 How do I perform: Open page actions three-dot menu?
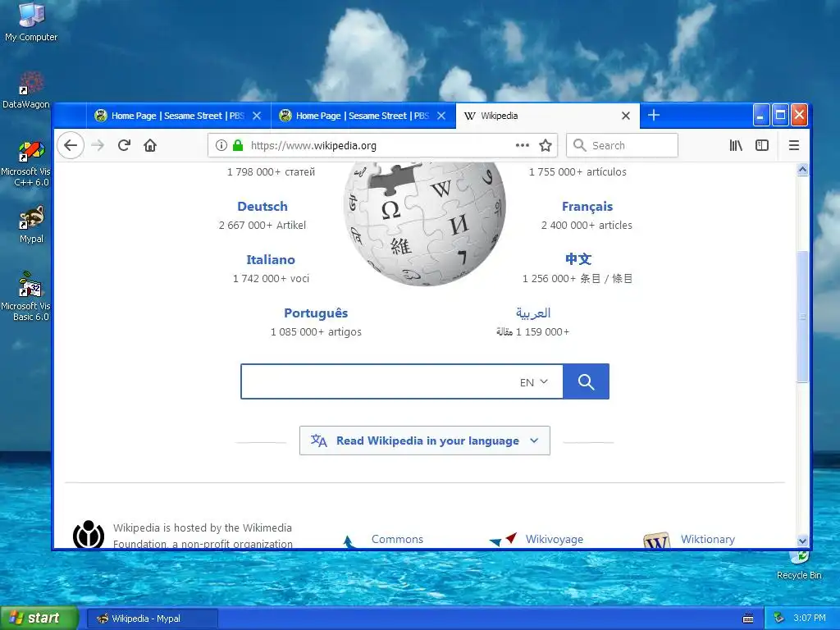tap(523, 145)
